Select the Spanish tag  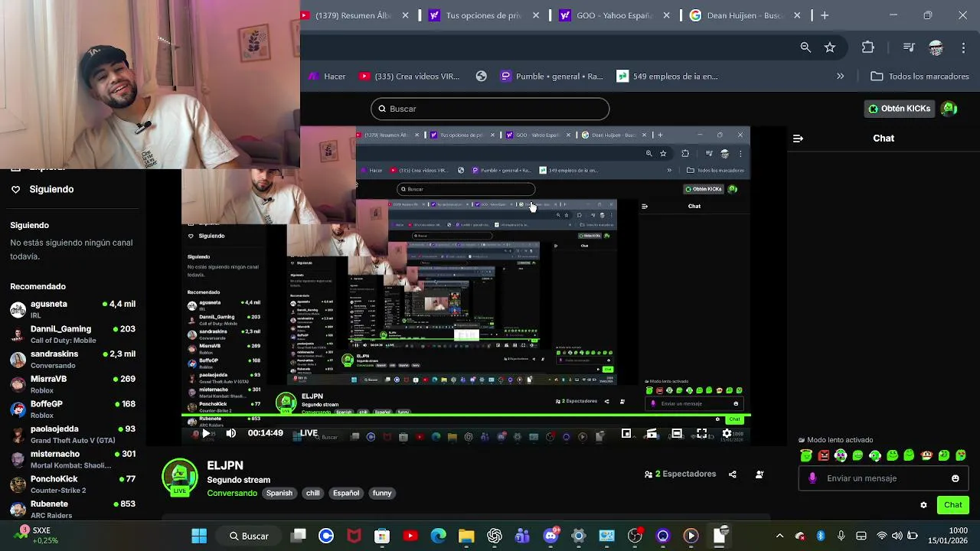(x=279, y=494)
